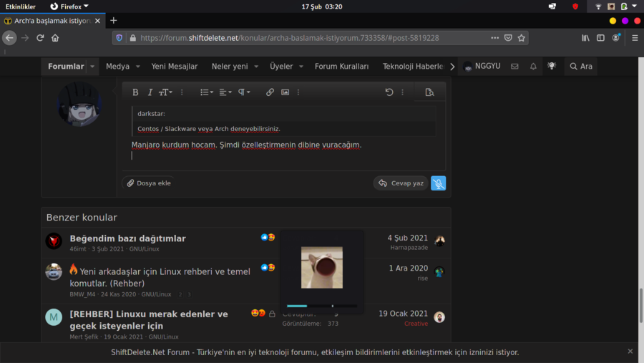Open the Forum Kuralları page
Screen dimensions: 644x363
[342, 66]
